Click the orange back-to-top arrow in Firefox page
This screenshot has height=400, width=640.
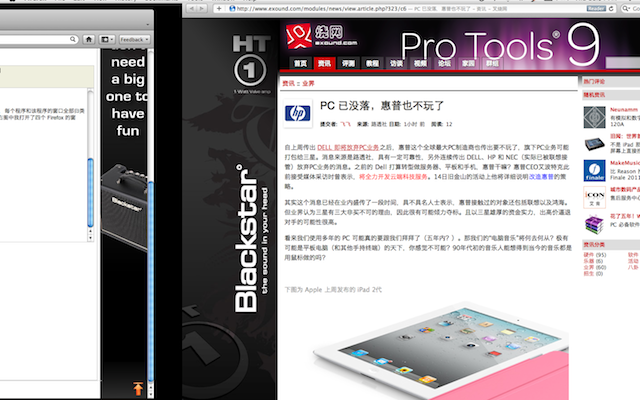click(138, 388)
